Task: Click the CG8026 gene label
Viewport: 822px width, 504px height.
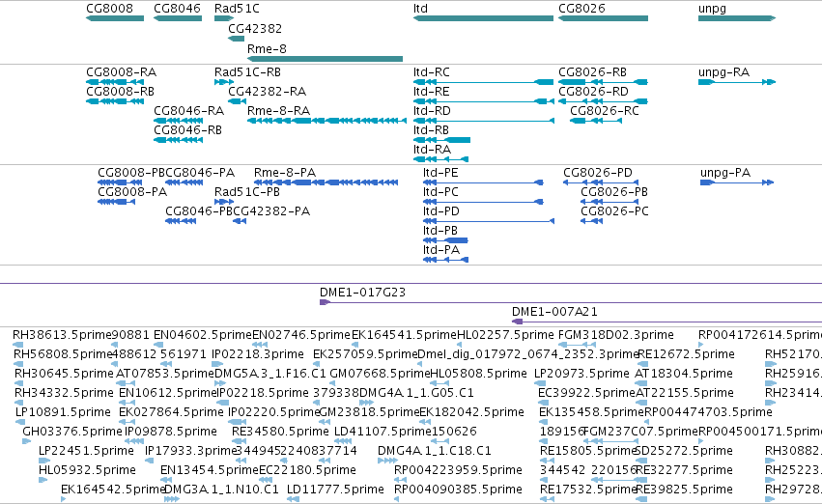Action: pyautogui.click(x=581, y=9)
